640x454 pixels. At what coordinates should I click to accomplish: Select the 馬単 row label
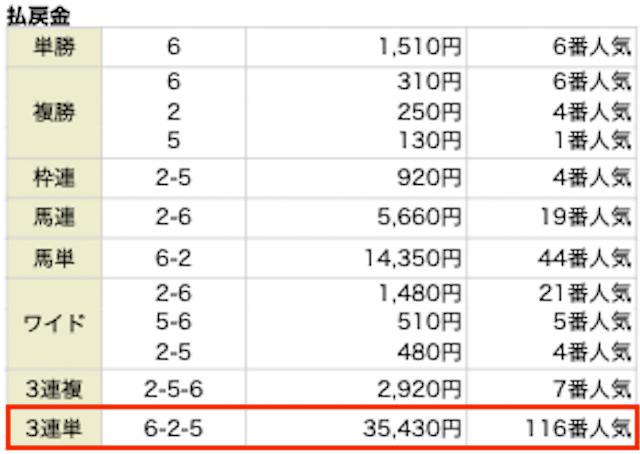pos(54,258)
